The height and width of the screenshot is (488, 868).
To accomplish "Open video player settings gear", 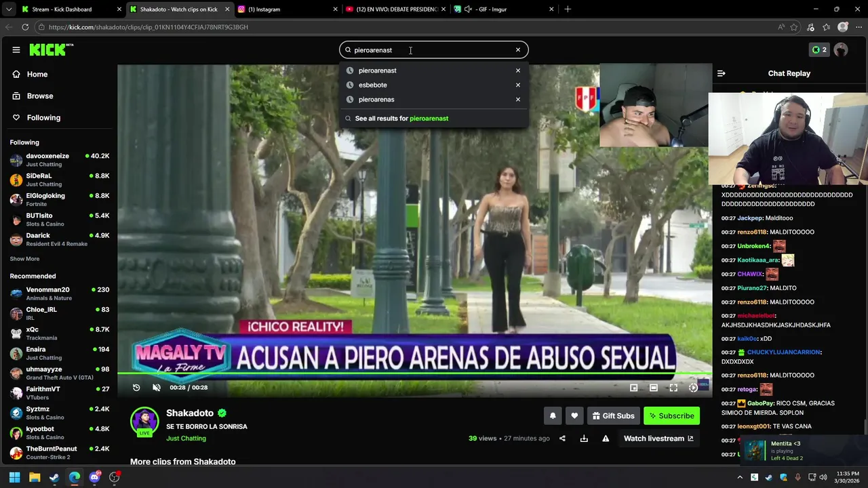I will [x=693, y=388].
